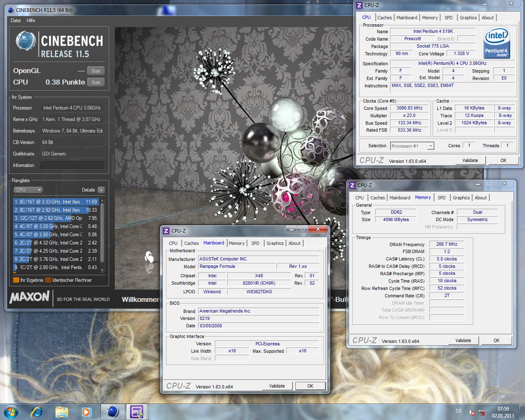This screenshot has width=525, height=420.
Task: Click OK in top CPU-Z window
Action: pos(503,160)
